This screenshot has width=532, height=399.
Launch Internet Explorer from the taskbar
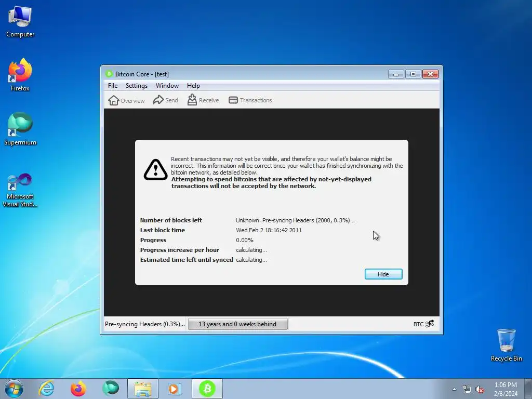46,389
